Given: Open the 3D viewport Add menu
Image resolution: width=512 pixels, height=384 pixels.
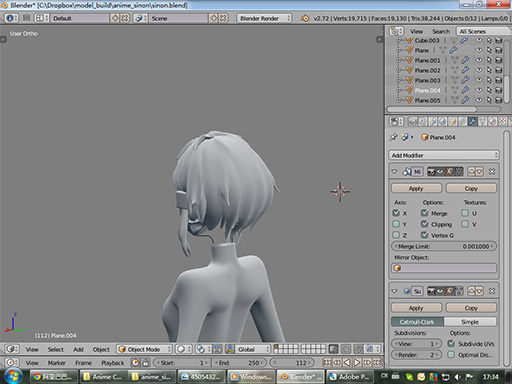Looking at the screenshot, I should pos(78,349).
